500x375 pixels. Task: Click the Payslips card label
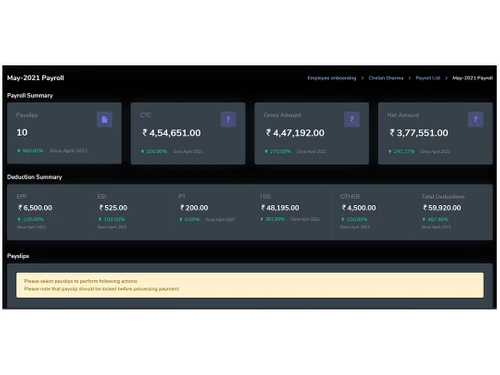click(27, 115)
